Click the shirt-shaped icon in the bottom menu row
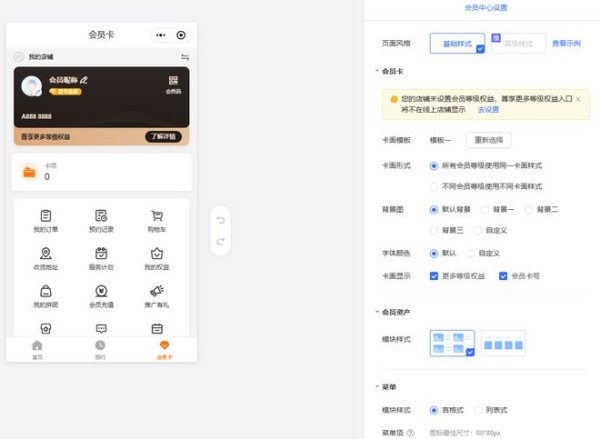Screen dimensions: 600x439 coord(46,329)
